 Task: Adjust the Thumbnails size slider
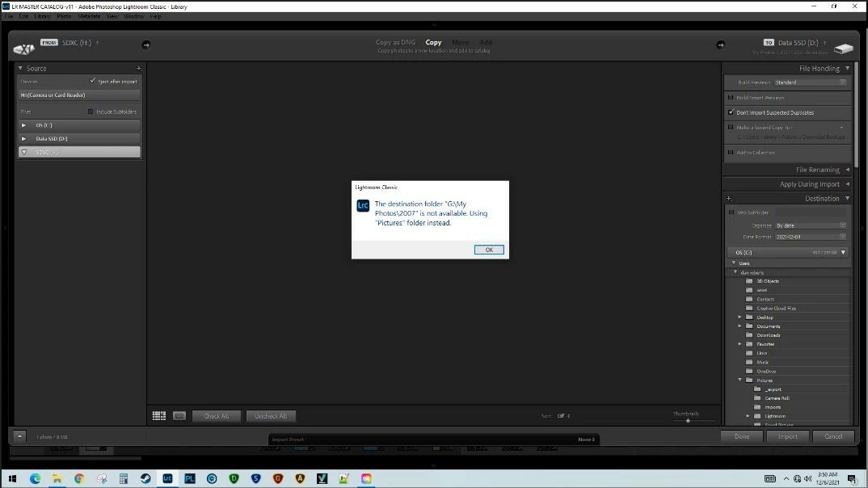tap(688, 420)
